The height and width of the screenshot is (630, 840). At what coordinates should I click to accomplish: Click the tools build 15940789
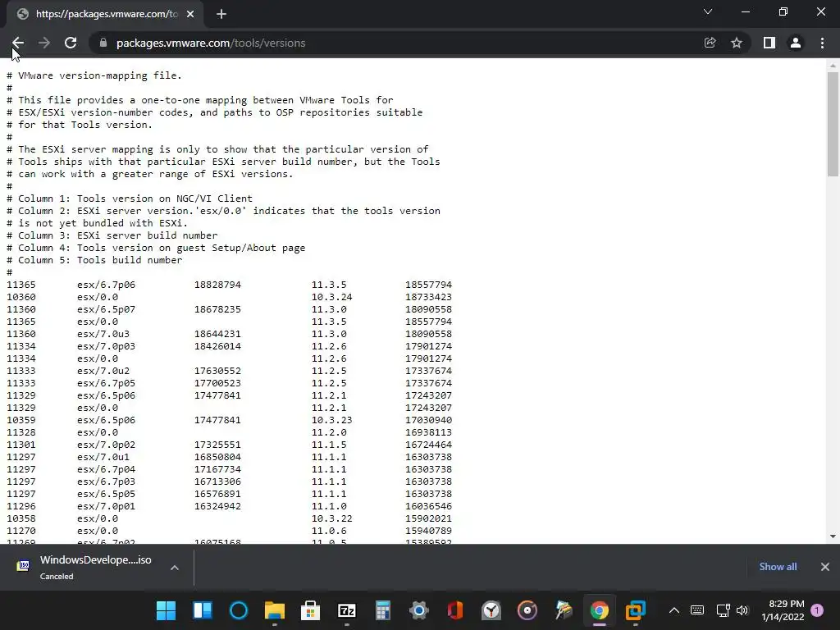[x=428, y=532]
